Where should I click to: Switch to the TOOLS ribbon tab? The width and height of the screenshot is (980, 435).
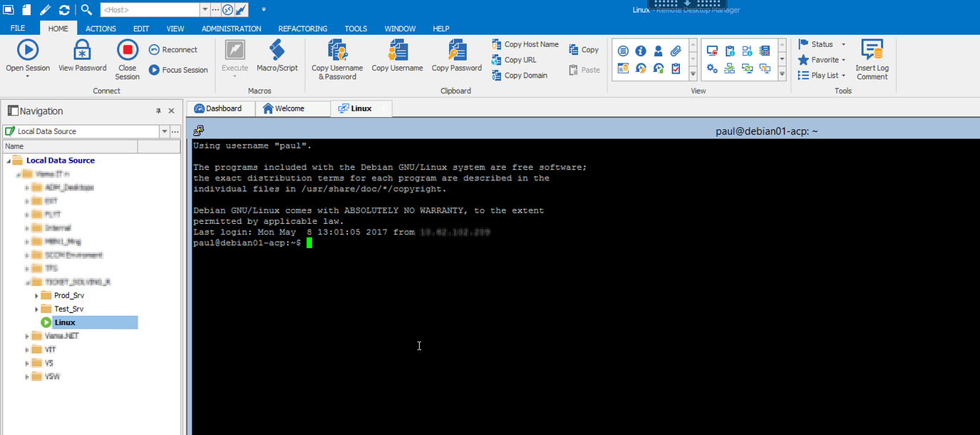tap(356, 29)
